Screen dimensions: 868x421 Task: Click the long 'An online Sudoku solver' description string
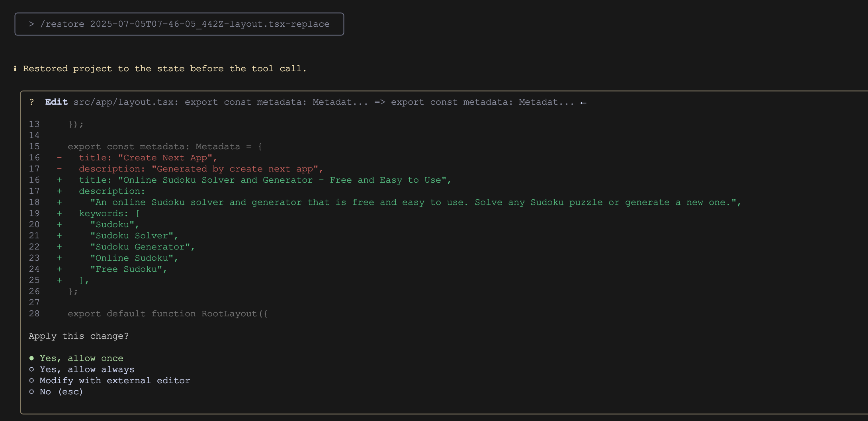click(x=415, y=203)
